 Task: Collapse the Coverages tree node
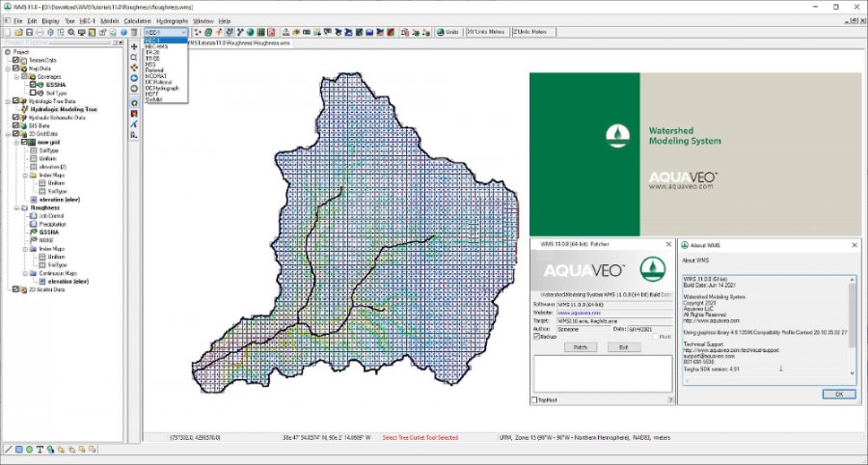[16, 76]
